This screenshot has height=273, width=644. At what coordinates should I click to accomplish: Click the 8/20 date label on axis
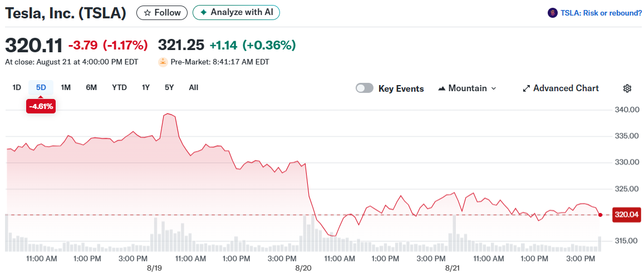[x=304, y=267]
